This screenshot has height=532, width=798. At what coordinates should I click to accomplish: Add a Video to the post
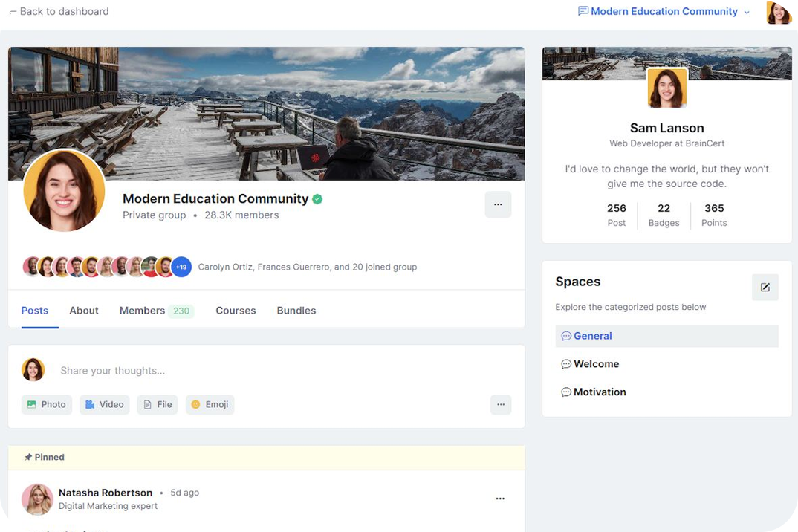105,404
